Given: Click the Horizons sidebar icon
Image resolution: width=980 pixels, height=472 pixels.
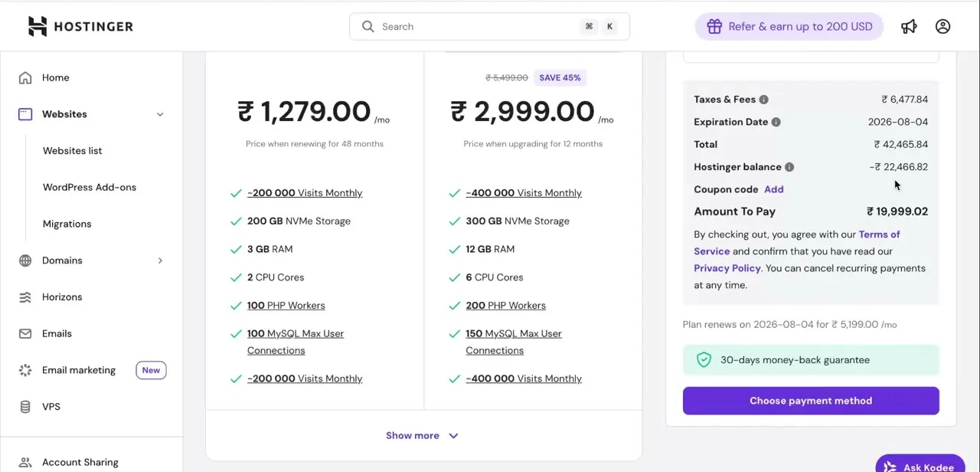Looking at the screenshot, I should [25, 297].
